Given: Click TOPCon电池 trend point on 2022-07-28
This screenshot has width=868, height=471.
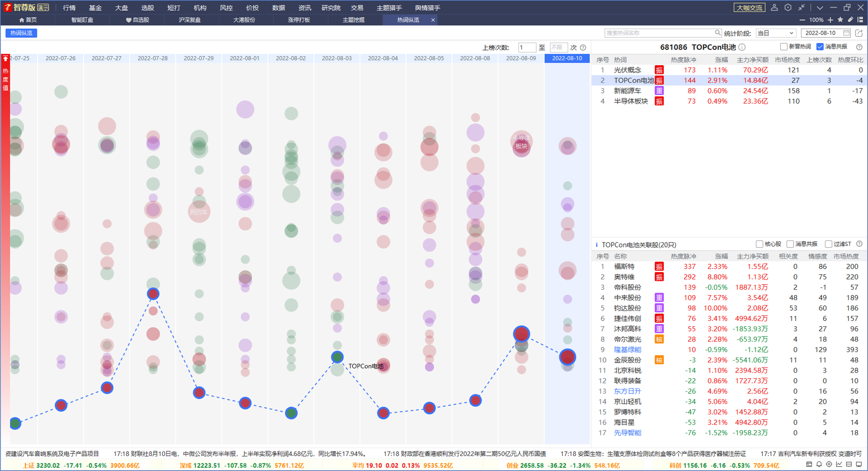Looking at the screenshot, I should click(x=153, y=294).
